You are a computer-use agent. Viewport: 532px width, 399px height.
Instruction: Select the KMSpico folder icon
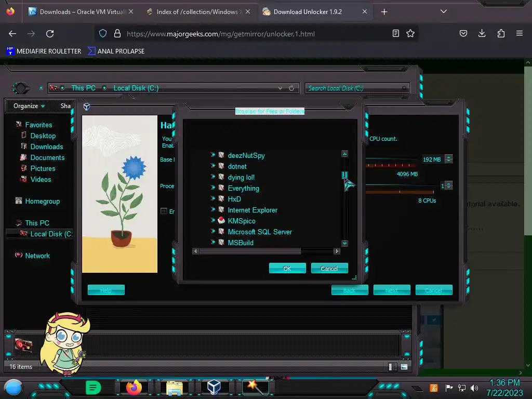point(221,220)
